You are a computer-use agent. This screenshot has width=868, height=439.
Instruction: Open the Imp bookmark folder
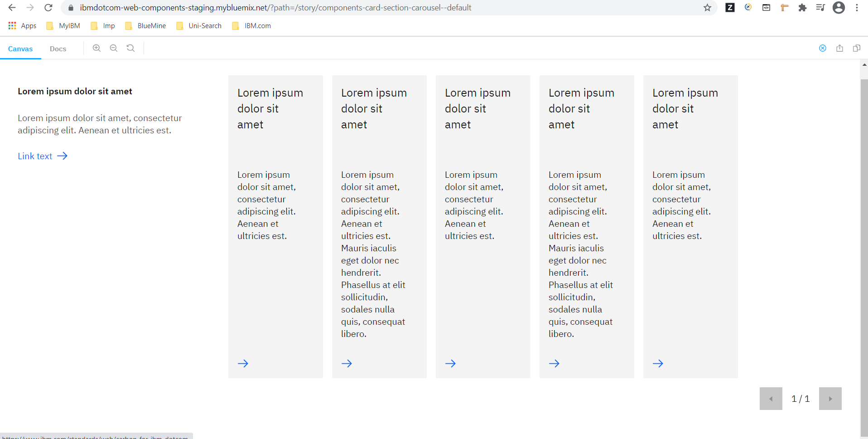[103, 26]
